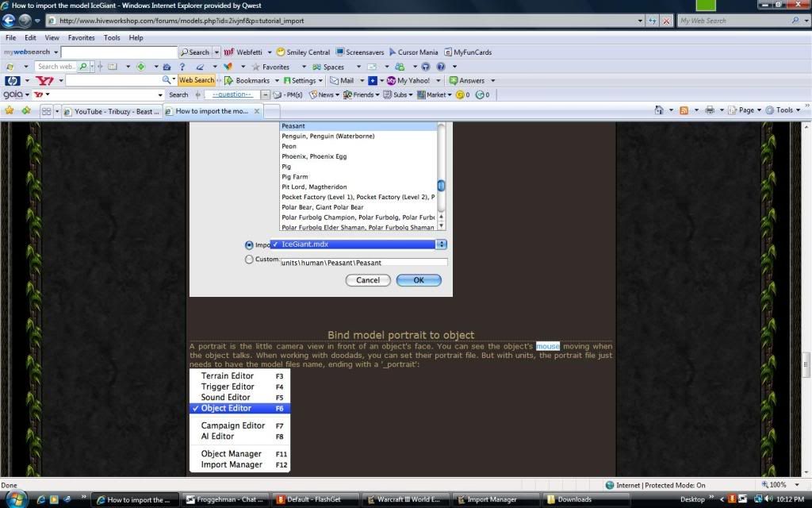Image resolution: width=812 pixels, height=508 pixels.
Task: Open the Edit menu
Action: pos(31,38)
